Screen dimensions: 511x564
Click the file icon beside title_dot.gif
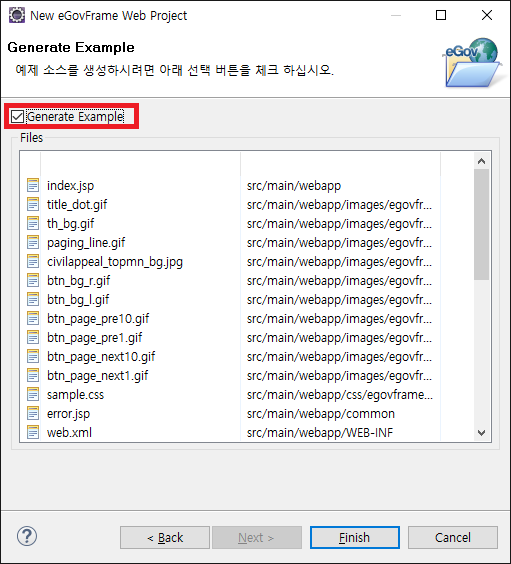tap(33, 204)
